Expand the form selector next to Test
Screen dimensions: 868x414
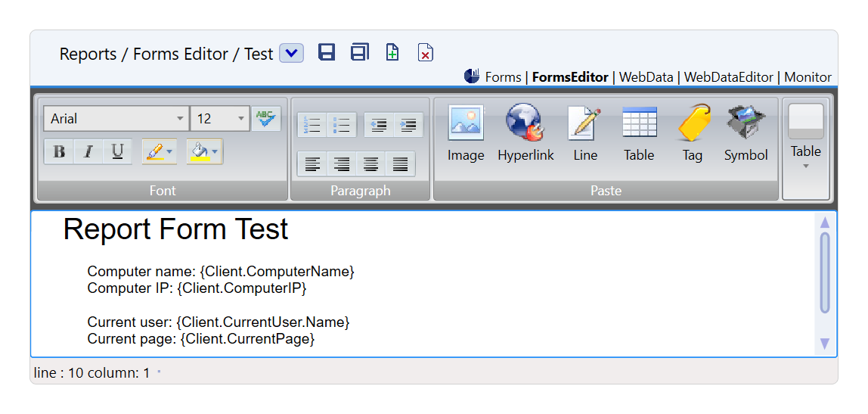(x=291, y=53)
